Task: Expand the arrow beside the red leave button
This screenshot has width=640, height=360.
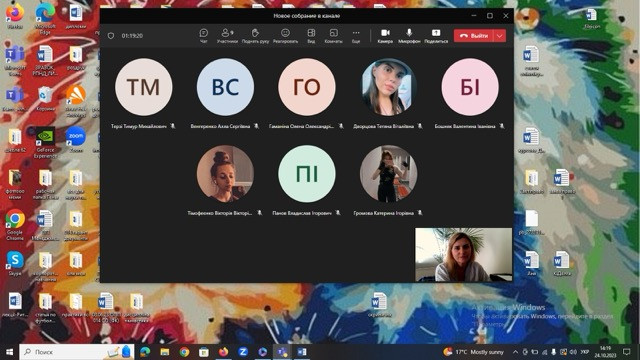Action: tap(500, 36)
